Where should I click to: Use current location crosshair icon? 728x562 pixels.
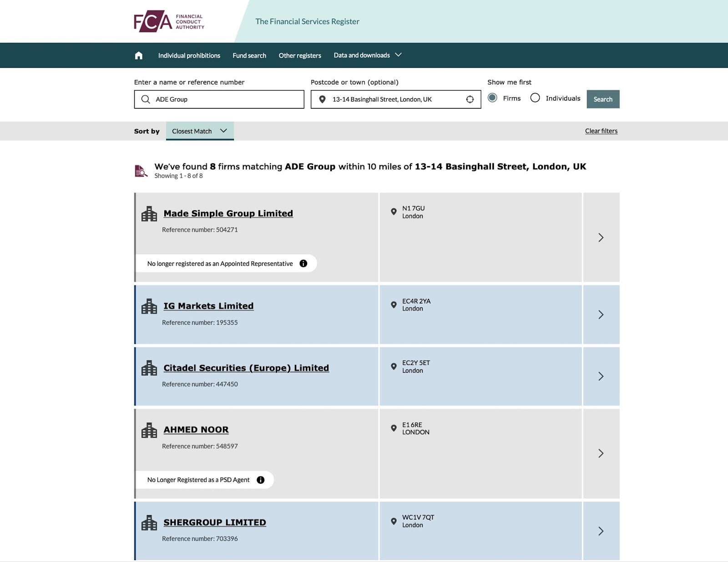coord(470,99)
